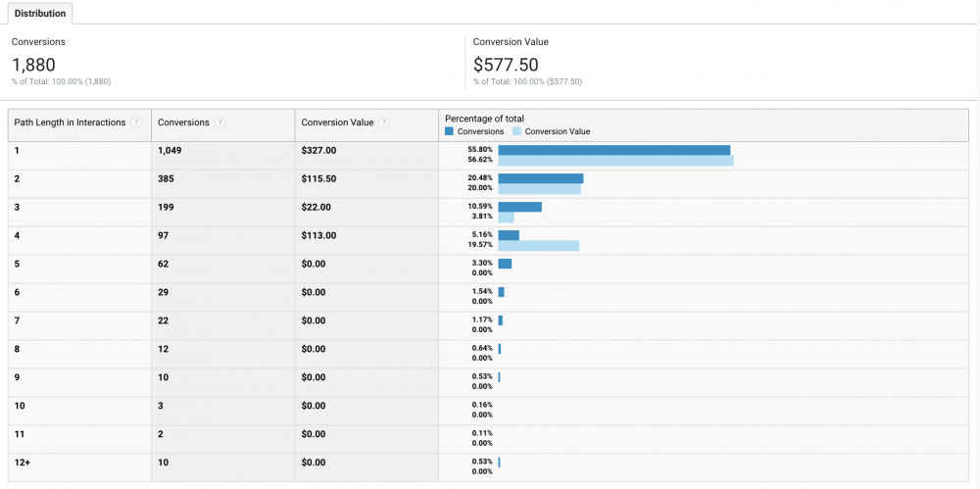This screenshot has width=980, height=489.
Task: Click the Percentage of total header label
Action: pyautogui.click(x=484, y=119)
